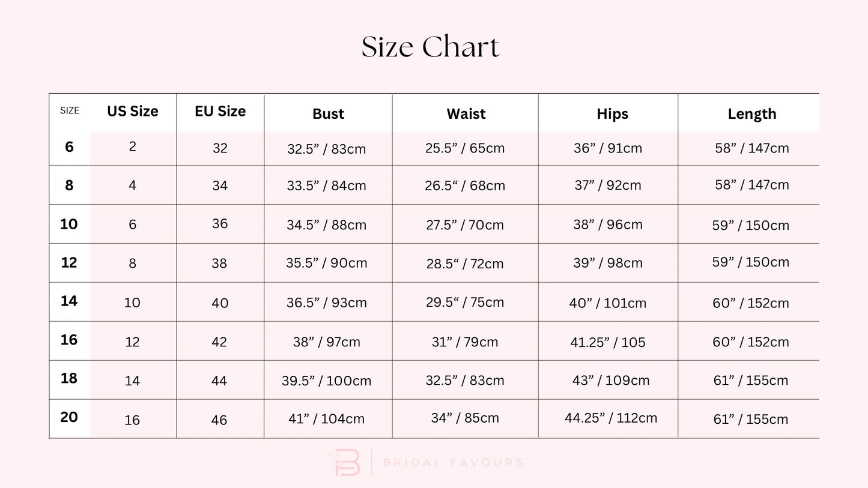Select the Hips column header
The height and width of the screenshot is (488, 868).
(x=612, y=114)
